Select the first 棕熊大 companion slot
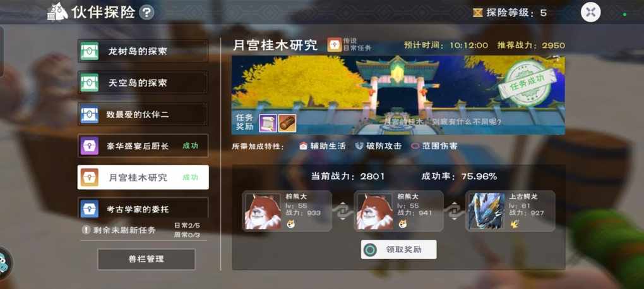Image resolution: width=644 pixels, height=289 pixels. click(287, 211)
